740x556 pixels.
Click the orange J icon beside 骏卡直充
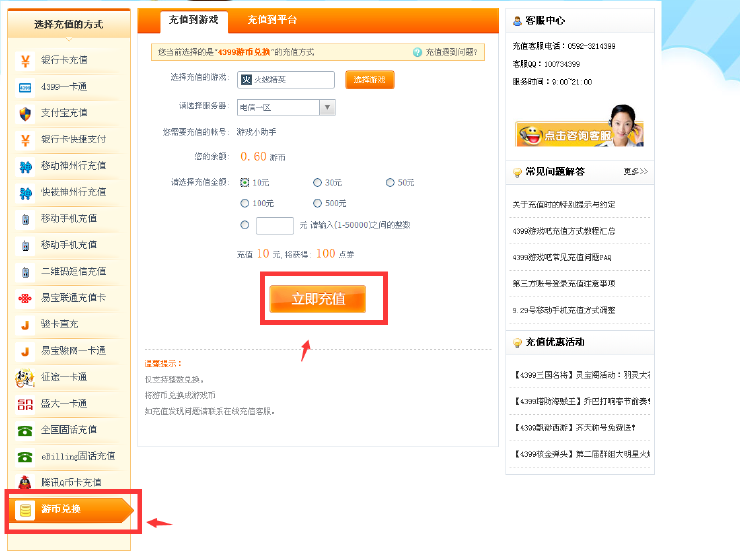point(25,325)
